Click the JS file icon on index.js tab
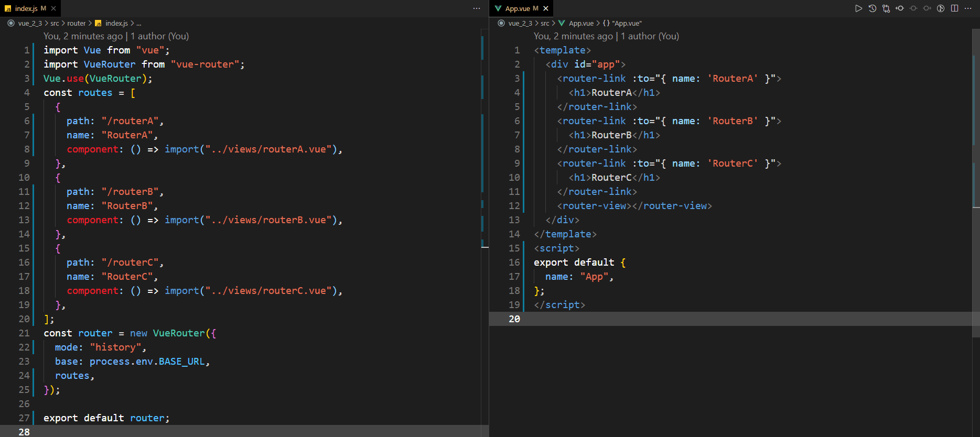The height and width of the screenshot is (437, 980). (x=8, y=8)
